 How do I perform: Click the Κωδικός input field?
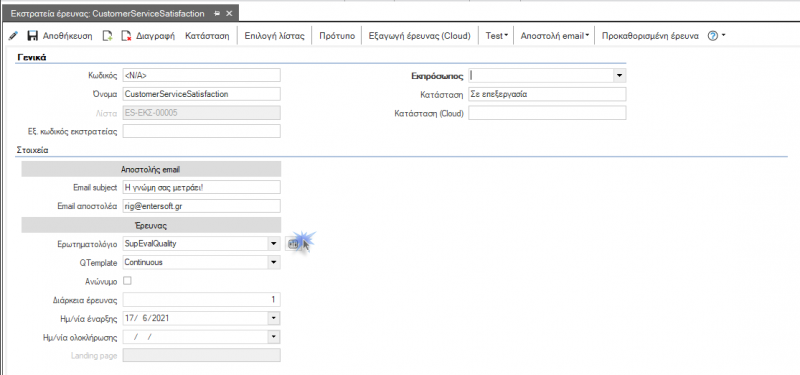coord(202,75)
